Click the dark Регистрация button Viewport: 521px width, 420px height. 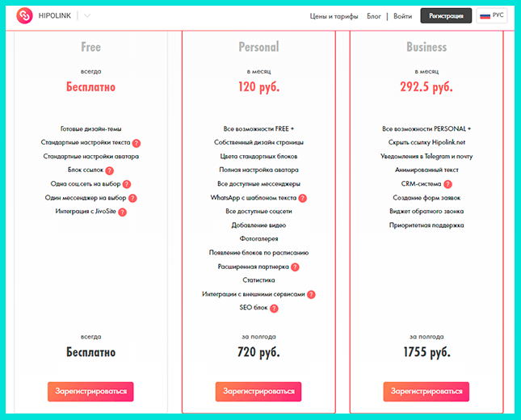(446, 15)
